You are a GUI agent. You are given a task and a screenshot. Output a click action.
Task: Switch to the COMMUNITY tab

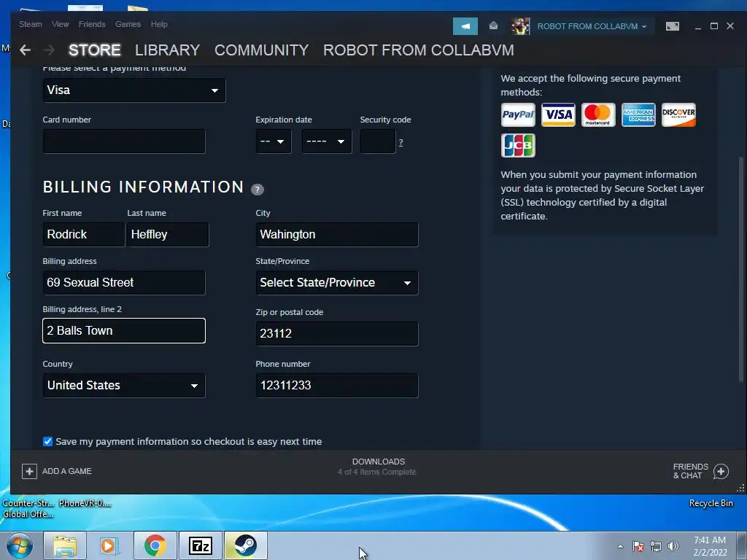click(x=262, y=50)
